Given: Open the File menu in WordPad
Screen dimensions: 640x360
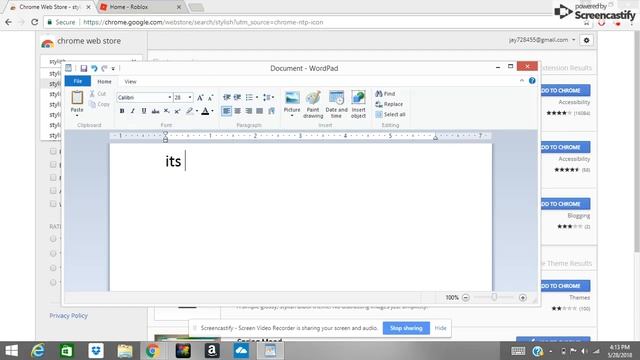Looking at the screenshot, I should pyautogui.click(x=78, y=81).
